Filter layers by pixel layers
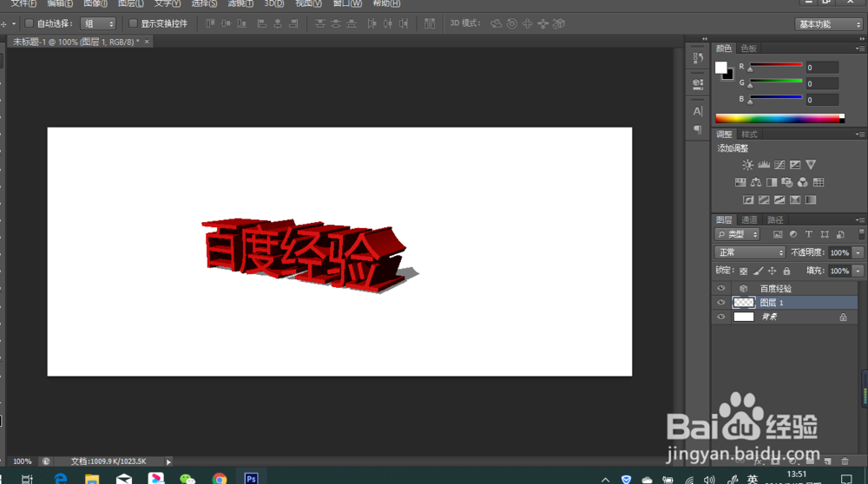The image size is (868, 484). pyautogui.click(x=778, y=234)
